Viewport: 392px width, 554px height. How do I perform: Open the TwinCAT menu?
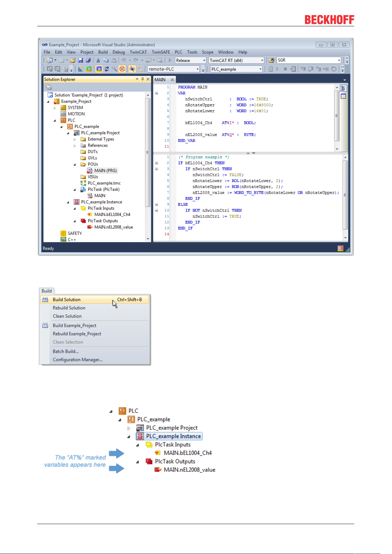138,52
